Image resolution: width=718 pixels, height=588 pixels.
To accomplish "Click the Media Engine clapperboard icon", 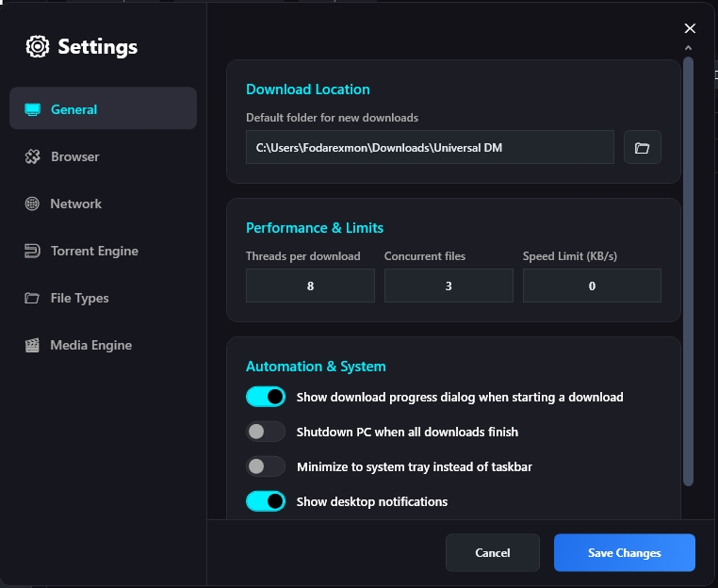I will pos(32,345).
